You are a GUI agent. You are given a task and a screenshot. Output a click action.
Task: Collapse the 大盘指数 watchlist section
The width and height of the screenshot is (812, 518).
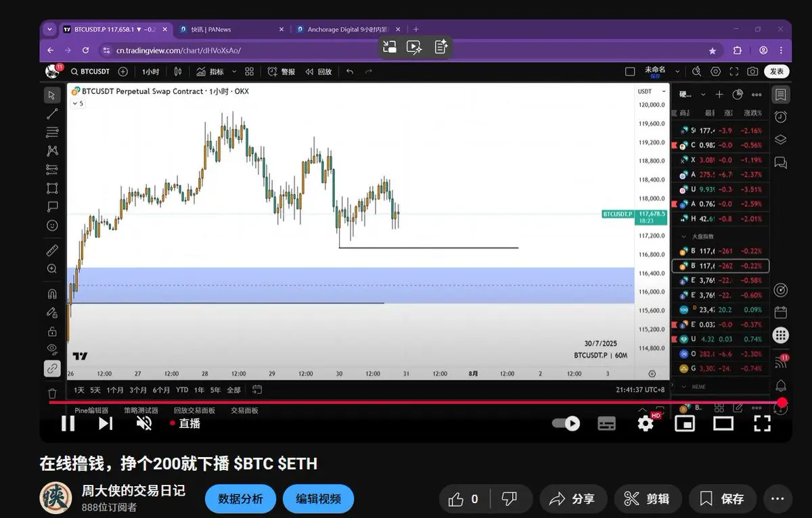click(684, 237)
